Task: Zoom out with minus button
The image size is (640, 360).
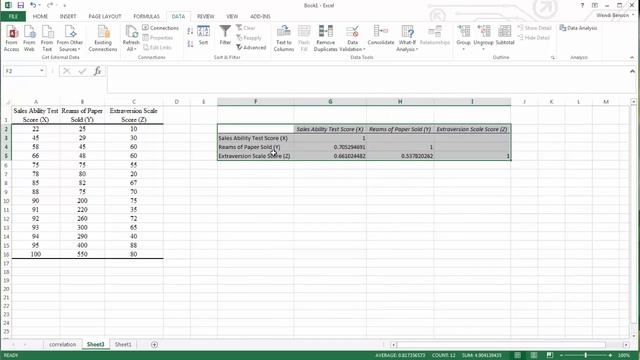Action: point(562,356)
